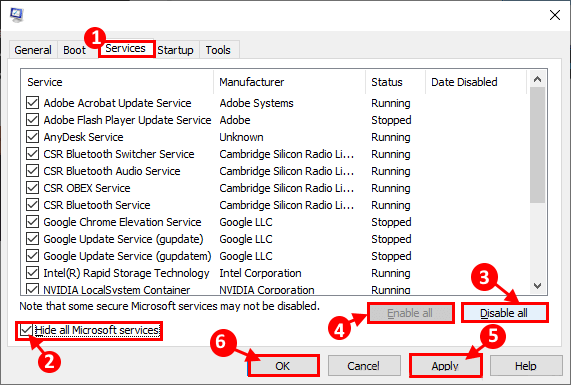
Task: Toggle the CSR Bluetooth Service checkbox
Action: pyautogui.click(x=32, y=205)
